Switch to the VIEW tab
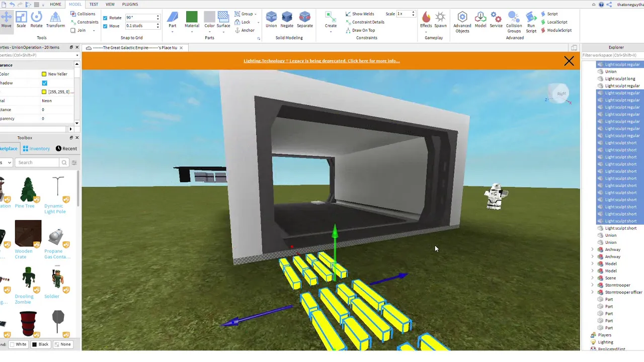The width and height of the screenshot is (644, 362). 110,4
